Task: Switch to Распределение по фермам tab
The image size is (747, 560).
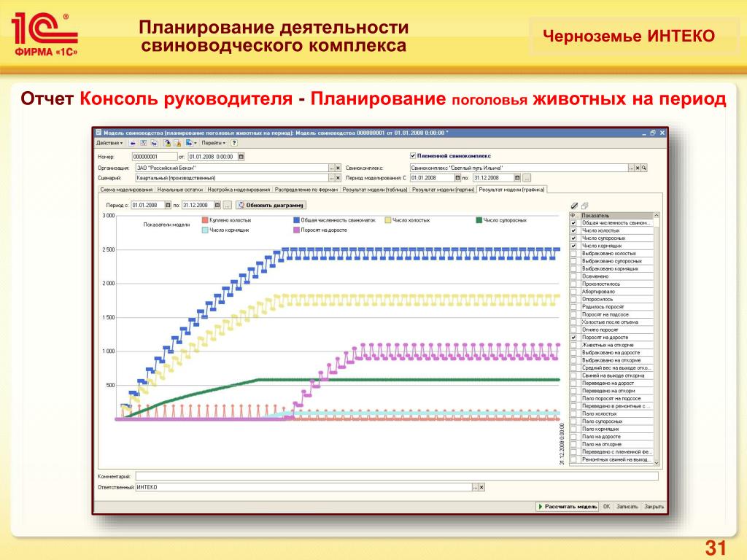Action: pyautogui.click(x=306, y=190)
